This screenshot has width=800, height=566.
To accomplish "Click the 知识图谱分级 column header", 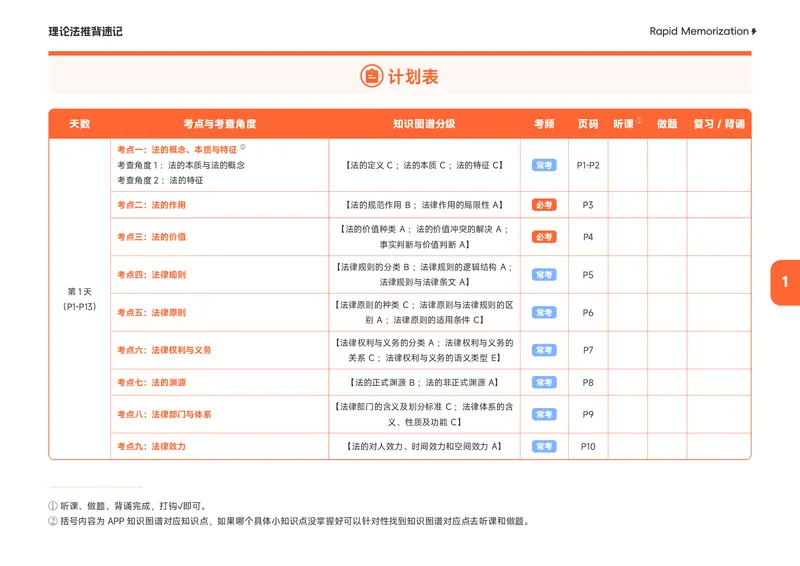I will (x=424, y=124).
